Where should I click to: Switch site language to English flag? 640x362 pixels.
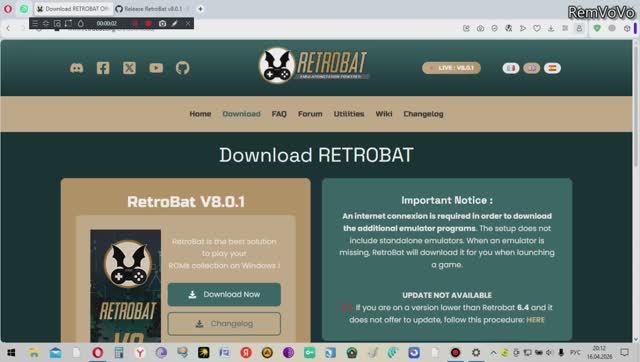point(531,68)
